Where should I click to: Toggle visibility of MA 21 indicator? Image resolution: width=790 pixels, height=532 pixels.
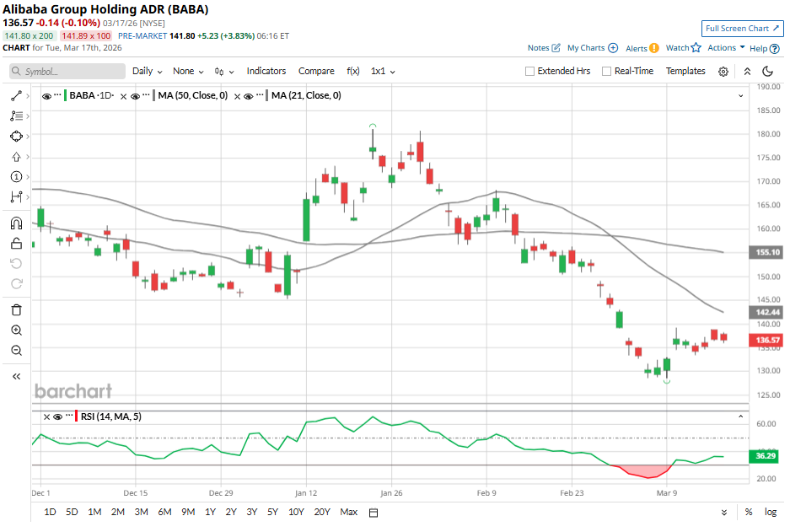pos(249,96)
